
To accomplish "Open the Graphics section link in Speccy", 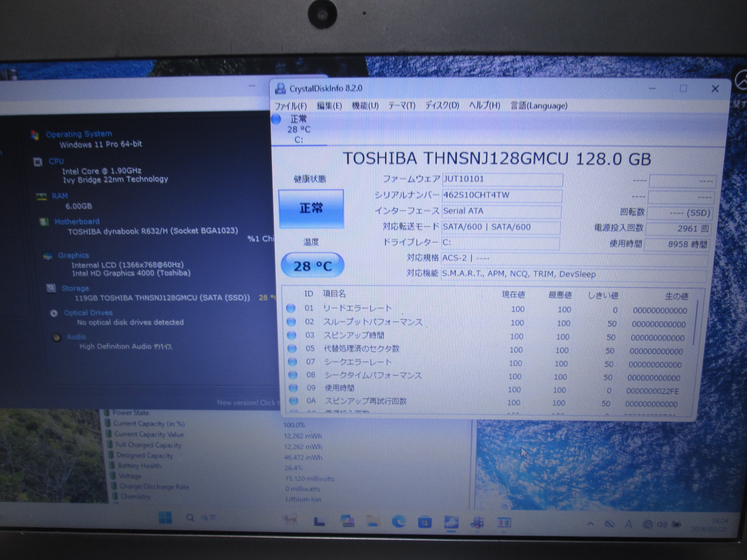I will pyautogui.click(x=73, y=255).
